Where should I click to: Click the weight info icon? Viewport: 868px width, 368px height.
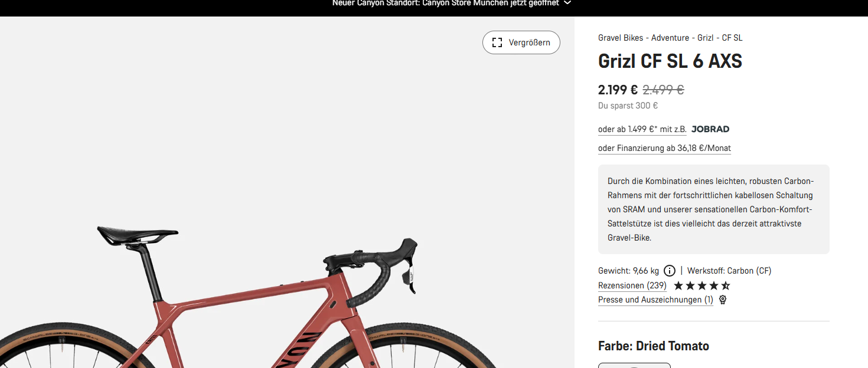point(670,271)
